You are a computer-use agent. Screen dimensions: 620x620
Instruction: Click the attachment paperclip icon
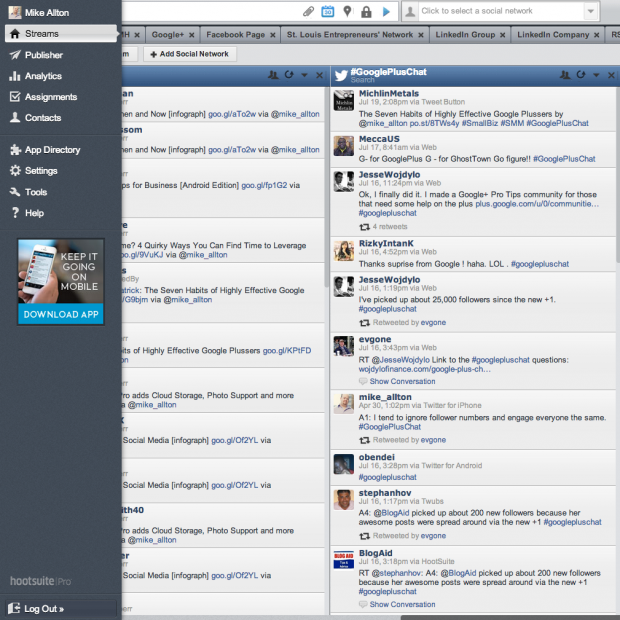(x=308, y=11)
